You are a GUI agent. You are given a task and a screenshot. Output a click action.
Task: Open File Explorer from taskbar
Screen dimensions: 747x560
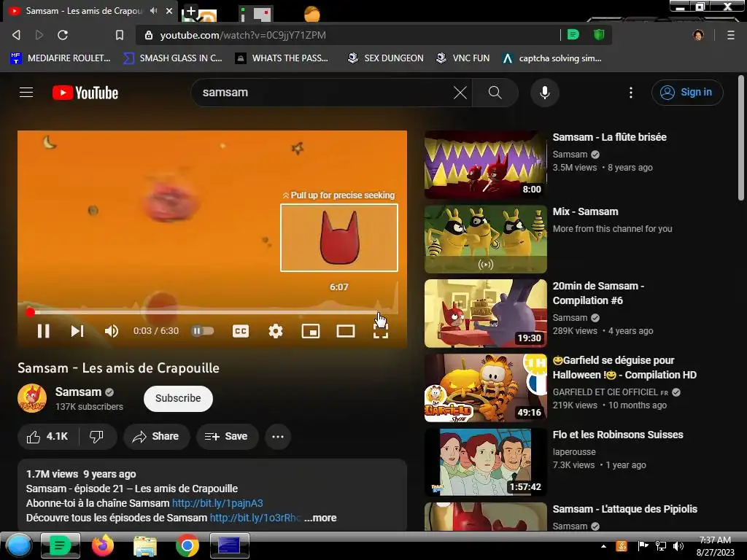click(145, 546)
